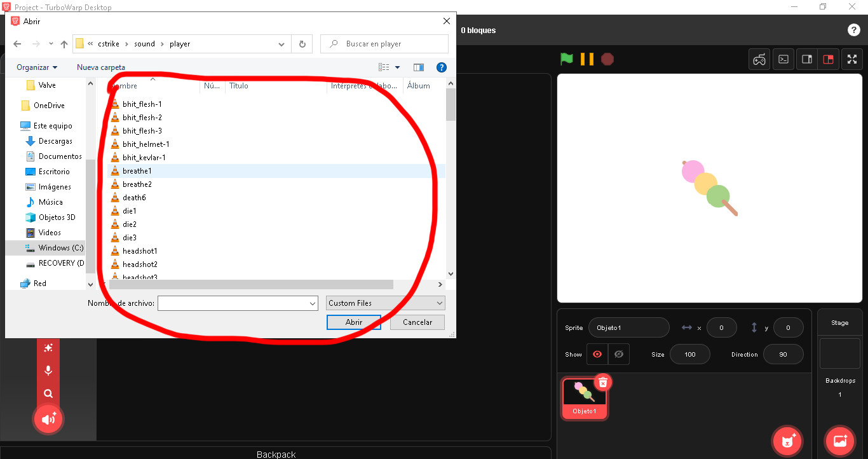Switch to small stage layout
The image size is (868, 459).
pos(807,59)
